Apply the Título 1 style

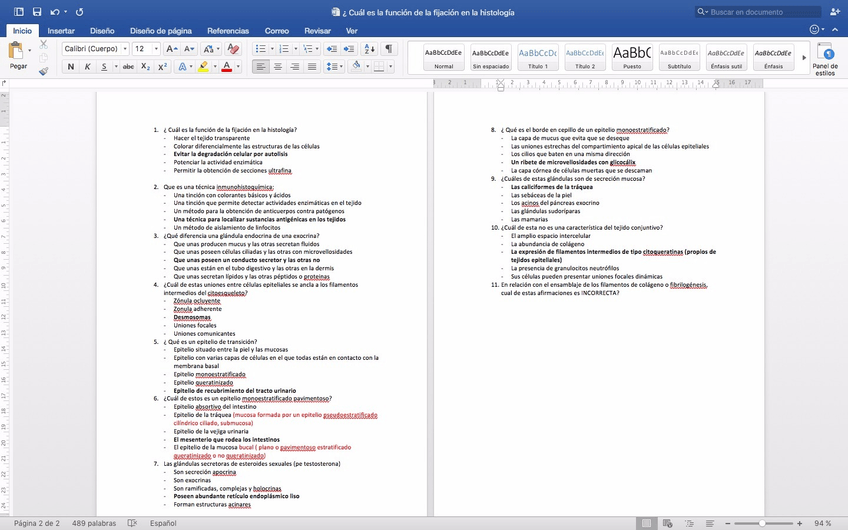pyautogui.click(x=538, y=57)
